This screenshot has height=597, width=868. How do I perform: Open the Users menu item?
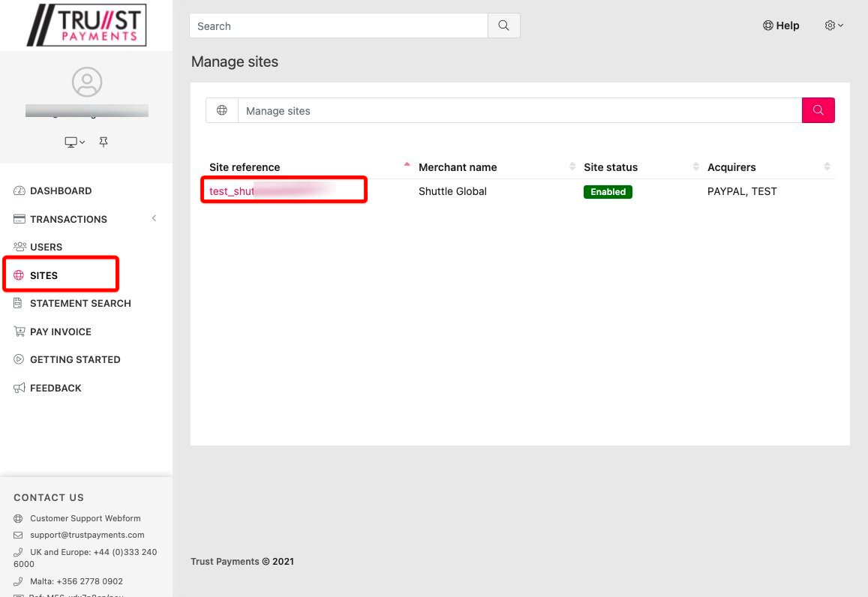coord(46,247)
